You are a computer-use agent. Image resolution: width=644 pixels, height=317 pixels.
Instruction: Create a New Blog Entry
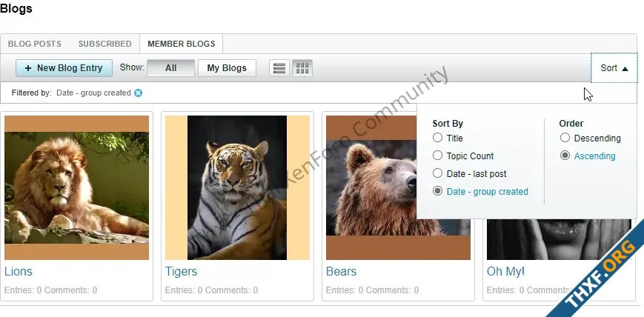pyautogui.click(x=64, y=68)
